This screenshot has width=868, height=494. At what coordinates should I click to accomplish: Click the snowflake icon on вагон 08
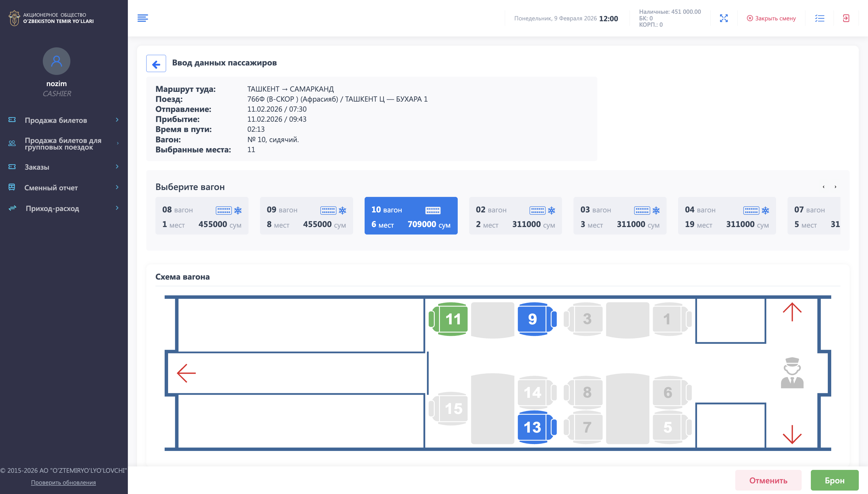tap(238, 210)
